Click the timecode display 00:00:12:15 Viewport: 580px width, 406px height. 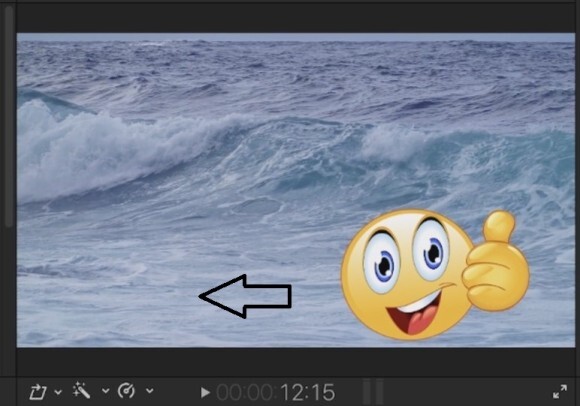tap(276, 392)
